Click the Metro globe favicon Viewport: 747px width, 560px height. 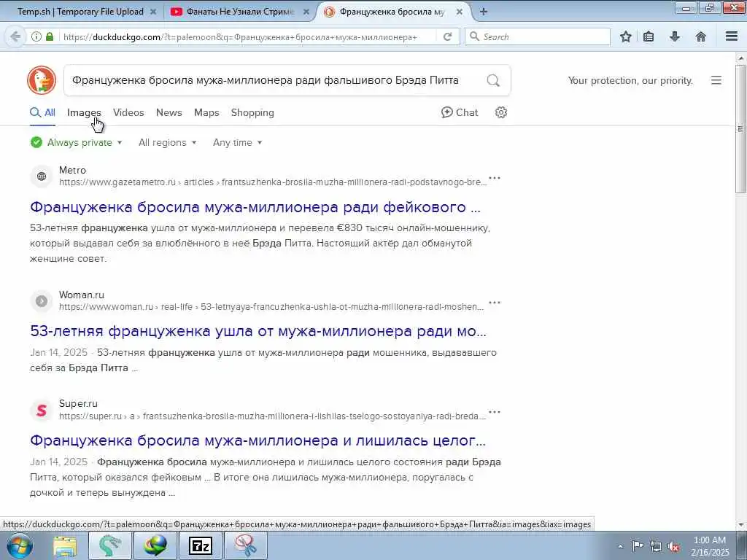point(42,176)
